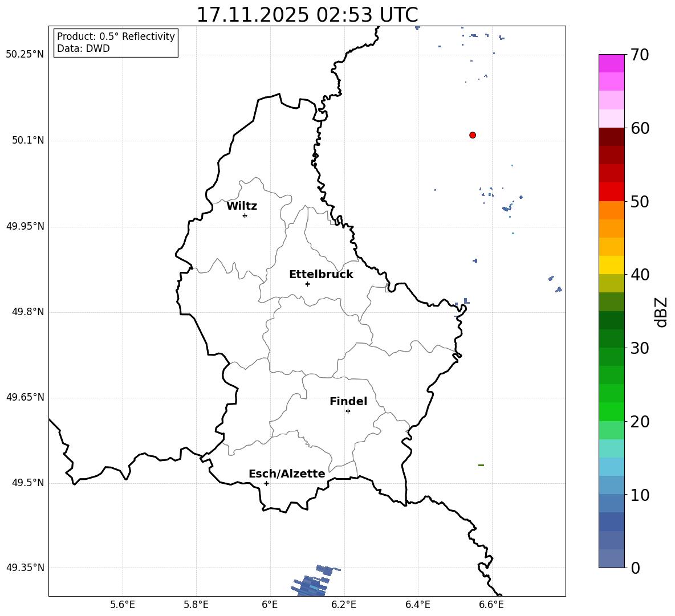Click the 6.2°E longitude label
675x616 pixels.
click(x=344, y=605)
